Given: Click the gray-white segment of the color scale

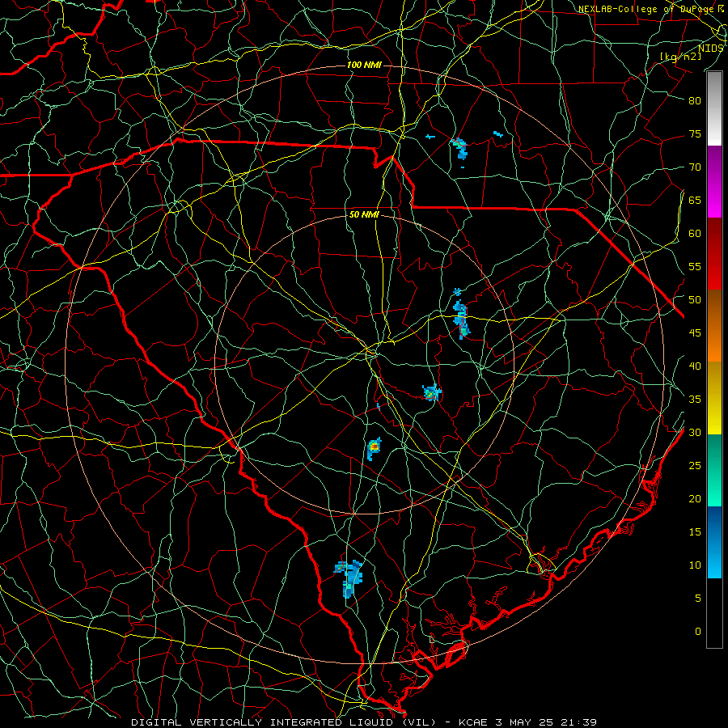Looking at the screenshot, I should (714, 108).
